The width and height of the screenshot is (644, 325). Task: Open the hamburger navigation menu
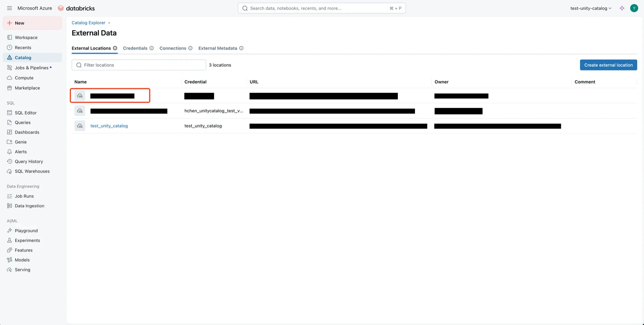tap(9, 8)
